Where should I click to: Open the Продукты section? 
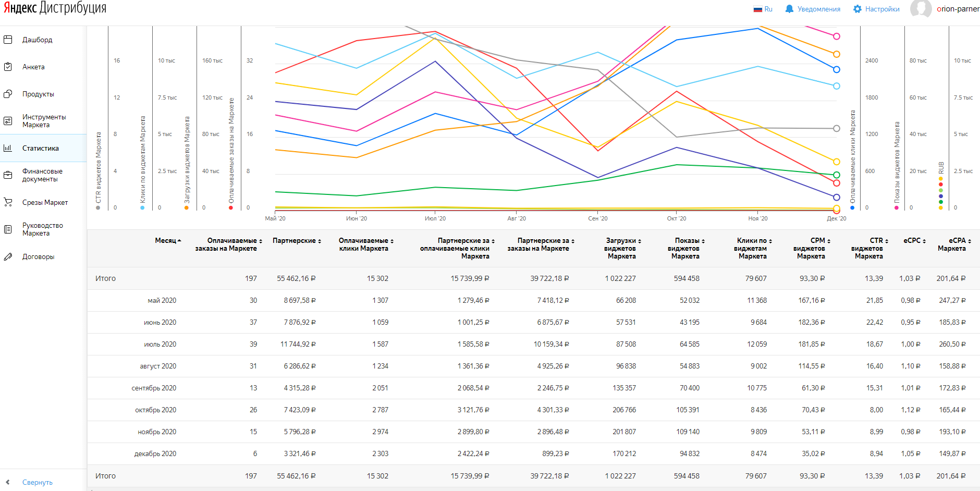click(x=38, y=94)
